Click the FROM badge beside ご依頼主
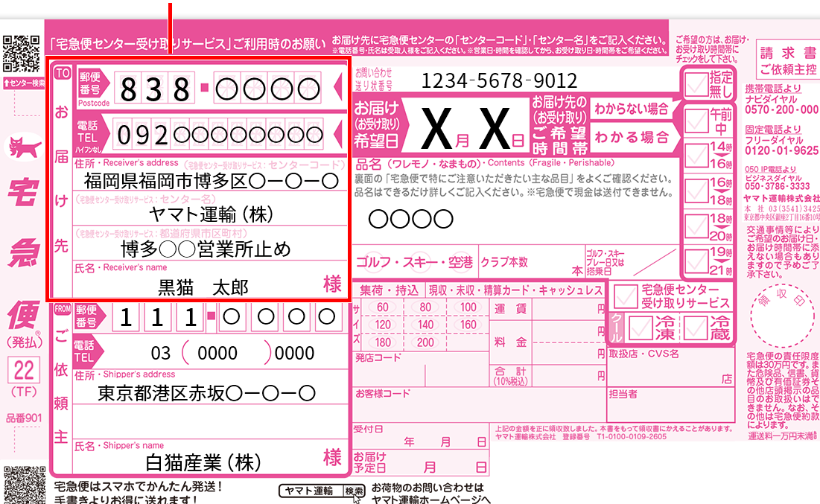Image resolution: width=820 pixels, height=504 pixels. (x=63, y=309)
